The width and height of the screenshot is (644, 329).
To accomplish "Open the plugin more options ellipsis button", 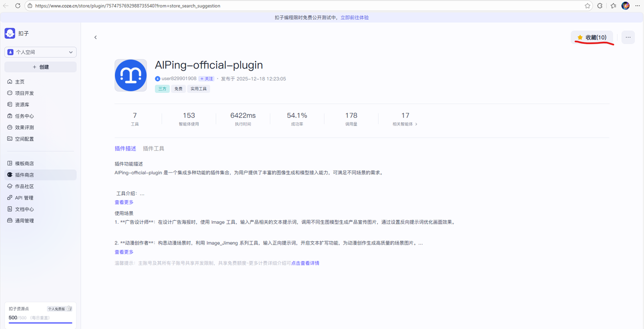I will [628, 37].
